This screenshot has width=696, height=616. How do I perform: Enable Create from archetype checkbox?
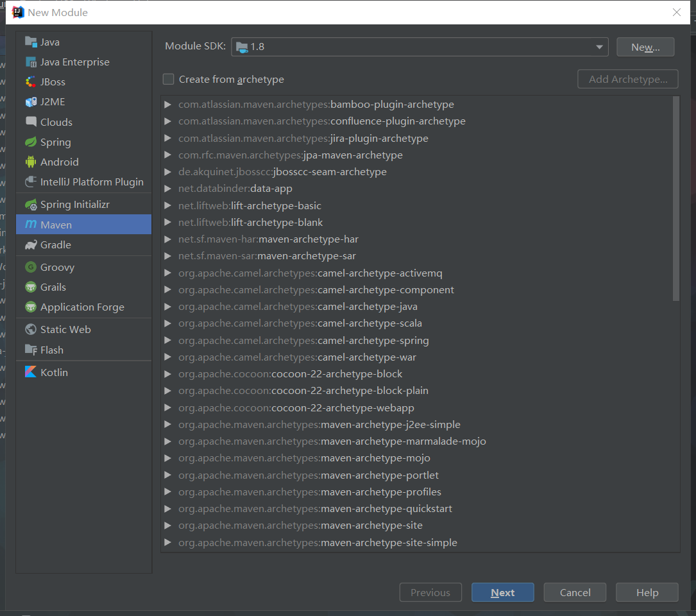coord(168,80)
